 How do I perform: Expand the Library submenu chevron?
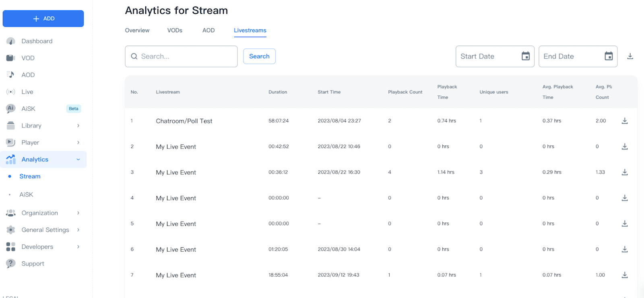click(x=78, y=126)
